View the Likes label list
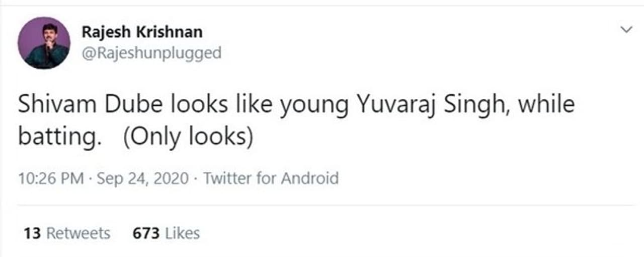 [182, 233]
